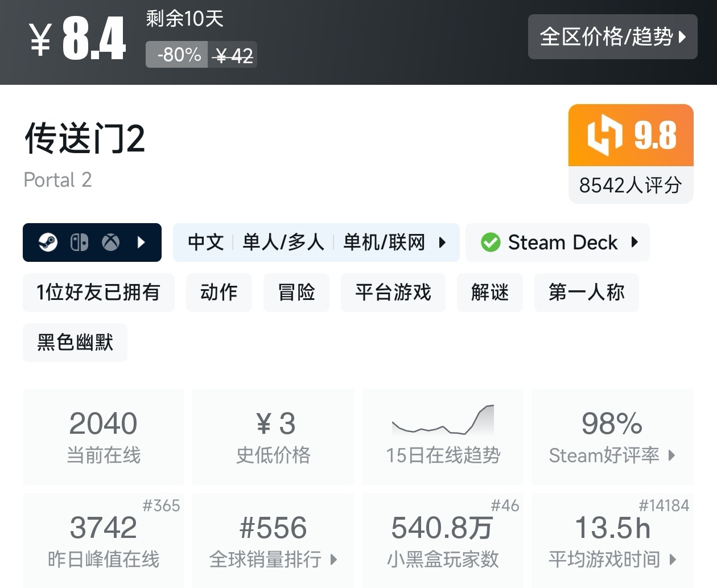Open the #556 全球销量排行 card
The width and height of the screenshot is (717, 588).
pyautogui.click(x=274, y=540)
